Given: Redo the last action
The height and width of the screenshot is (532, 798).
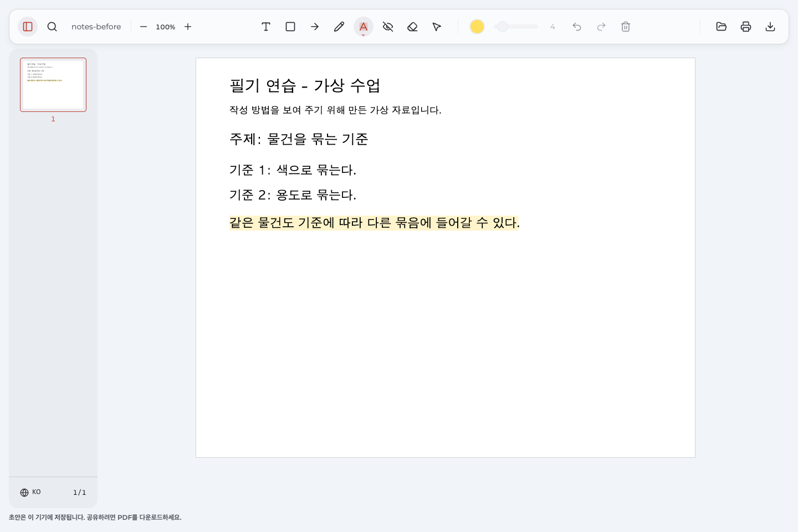Looking at the screenshot, I should tap(601, 27).
